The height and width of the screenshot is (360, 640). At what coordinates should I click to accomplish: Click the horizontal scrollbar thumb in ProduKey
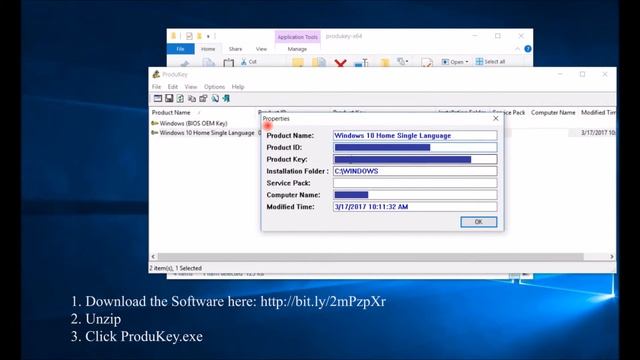(x=371, y=256)
